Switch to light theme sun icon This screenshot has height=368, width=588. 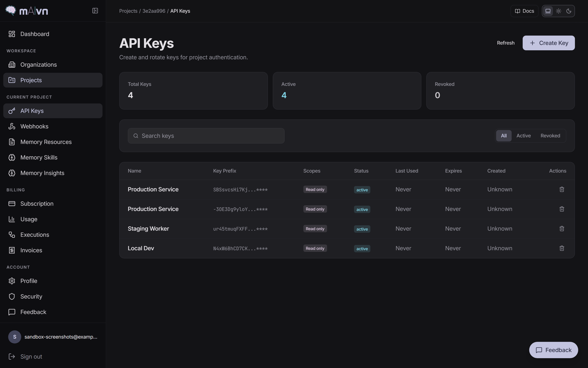559,11
